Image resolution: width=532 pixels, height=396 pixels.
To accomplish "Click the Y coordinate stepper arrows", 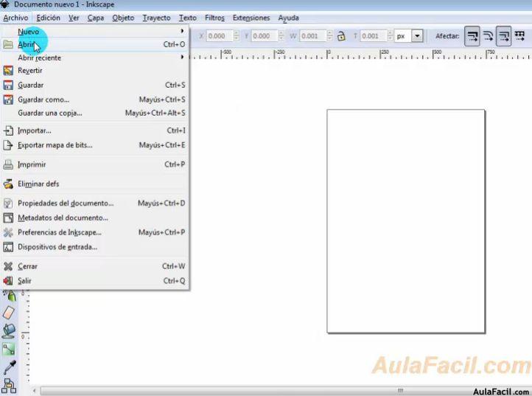I will (281, 35).
